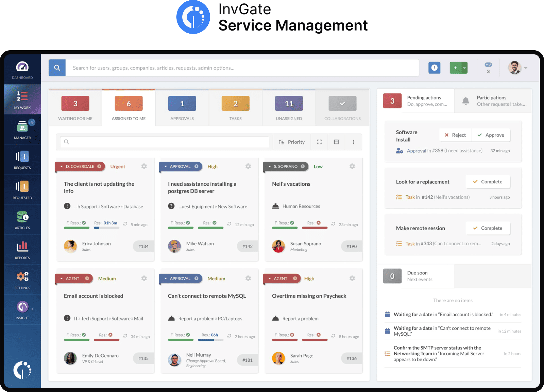Click the user avatar in top bar
Viewport: 544px width, 392px height.
pos(514,68)
